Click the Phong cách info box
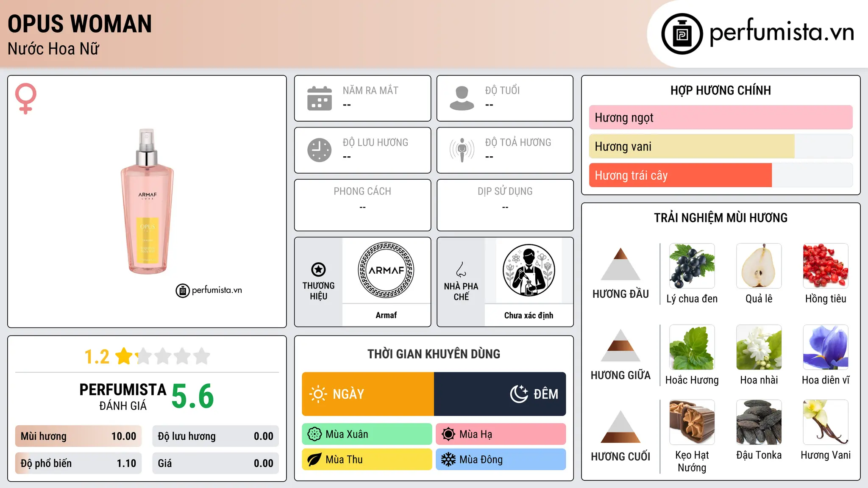This screenshot has width=868, height=488. pos(362,205)
